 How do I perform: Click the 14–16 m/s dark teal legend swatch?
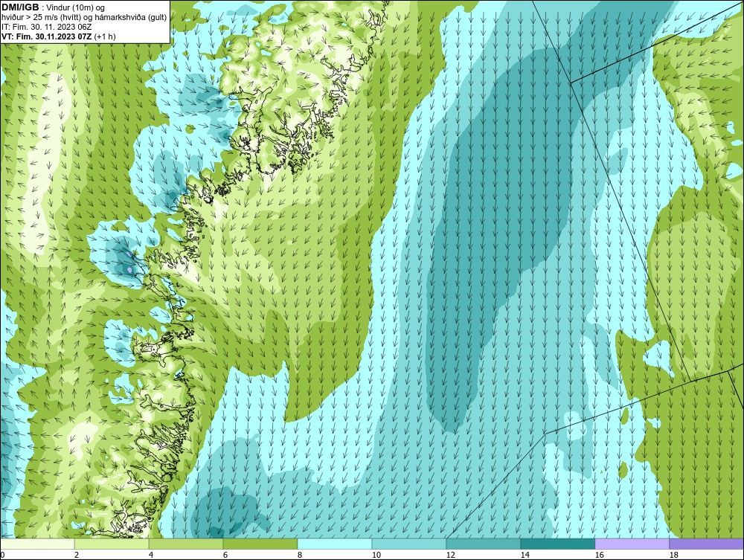[x=558, y=544]
